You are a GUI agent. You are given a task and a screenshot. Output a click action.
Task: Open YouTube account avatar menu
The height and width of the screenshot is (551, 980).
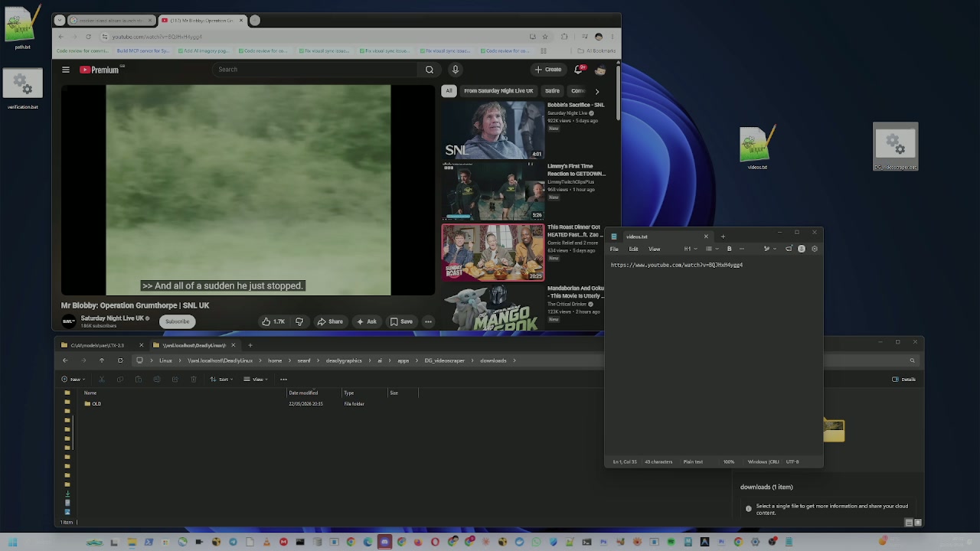[x=600, y=70]
